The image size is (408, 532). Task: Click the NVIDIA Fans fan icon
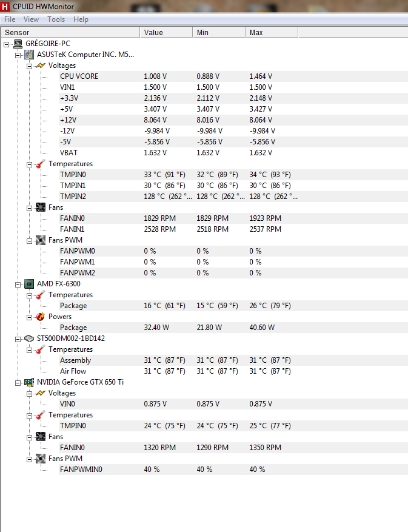[41, 437]
